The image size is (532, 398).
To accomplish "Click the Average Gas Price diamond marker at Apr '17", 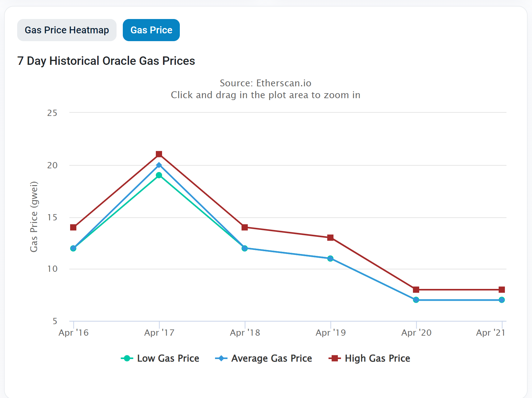I will click(x=159, y=165).
